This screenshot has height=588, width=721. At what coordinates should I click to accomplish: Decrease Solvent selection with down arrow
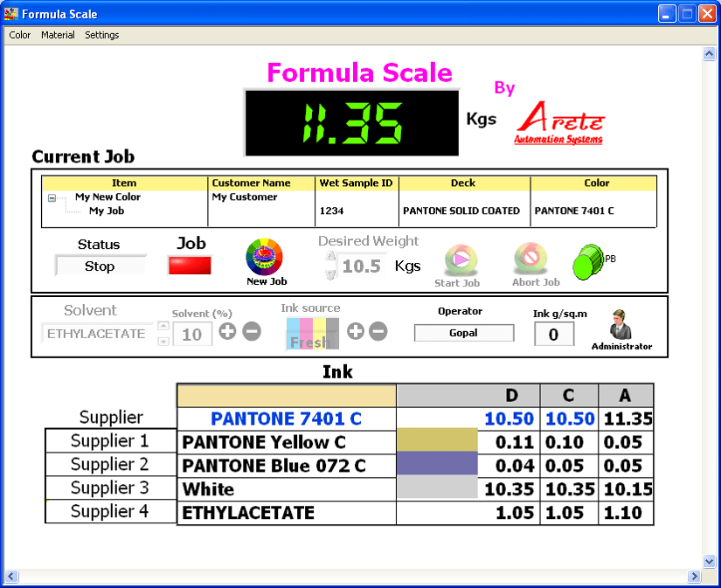point(163,342)
